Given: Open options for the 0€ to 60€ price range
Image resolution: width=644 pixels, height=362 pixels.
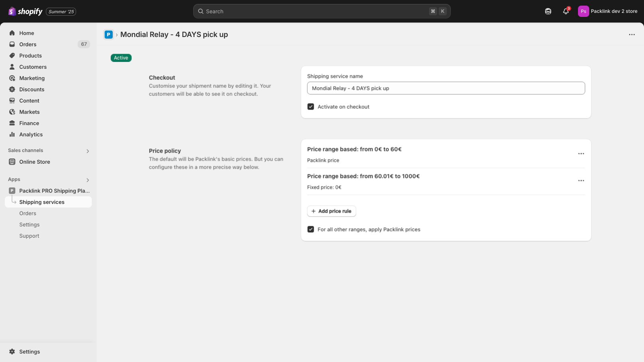Looking at the screenshot, I should coord(581,154).
